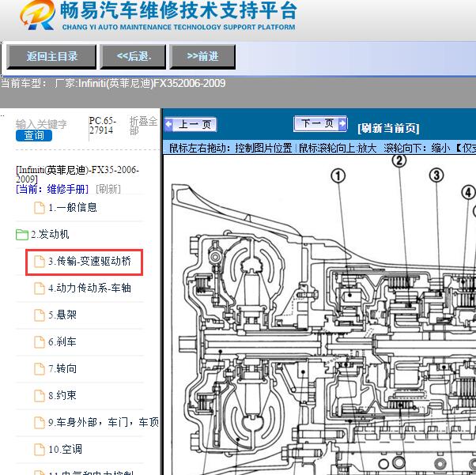Click the blue 查询 search button
The width and height of the screenshot is (476, 475).
34,135
